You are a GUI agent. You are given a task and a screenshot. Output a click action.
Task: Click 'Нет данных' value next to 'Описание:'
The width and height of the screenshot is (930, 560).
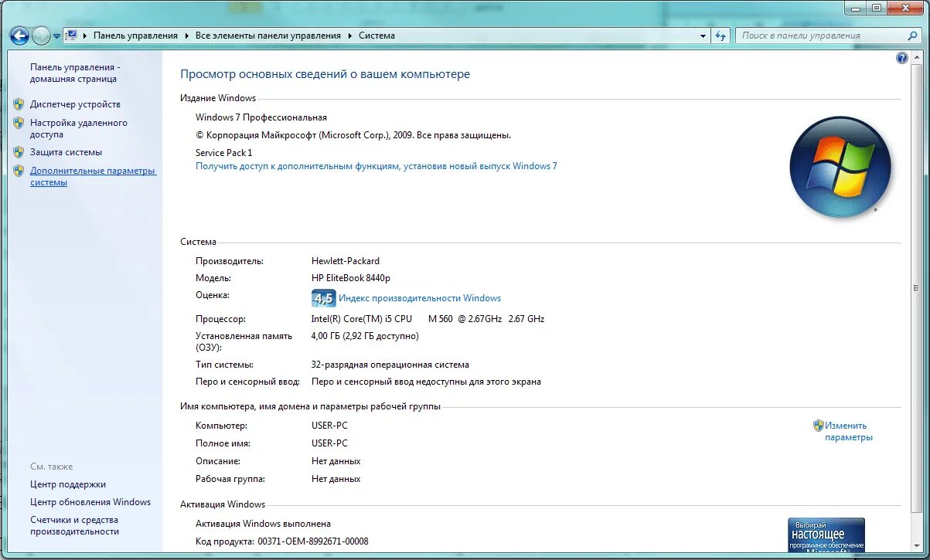pos(336,461)
